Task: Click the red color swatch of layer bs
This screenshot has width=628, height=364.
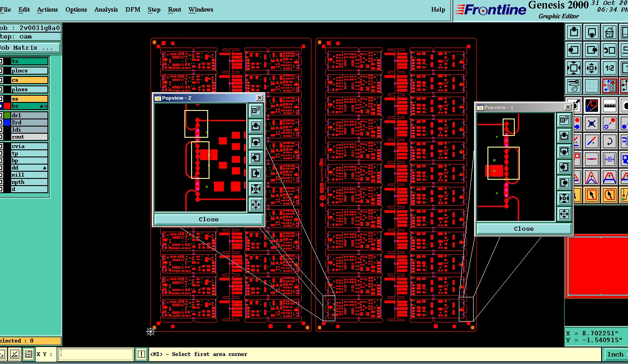Action: point(7,106)
